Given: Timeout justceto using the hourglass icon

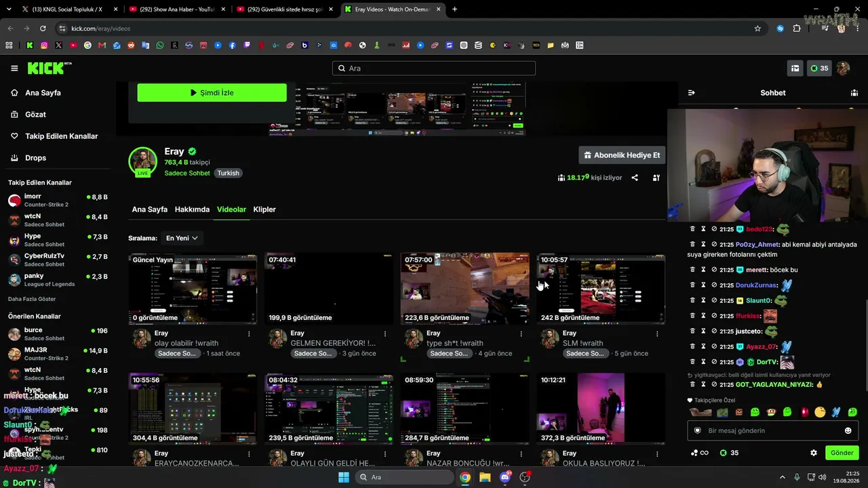Looking at the screenshot, I should tap(703, 331).
